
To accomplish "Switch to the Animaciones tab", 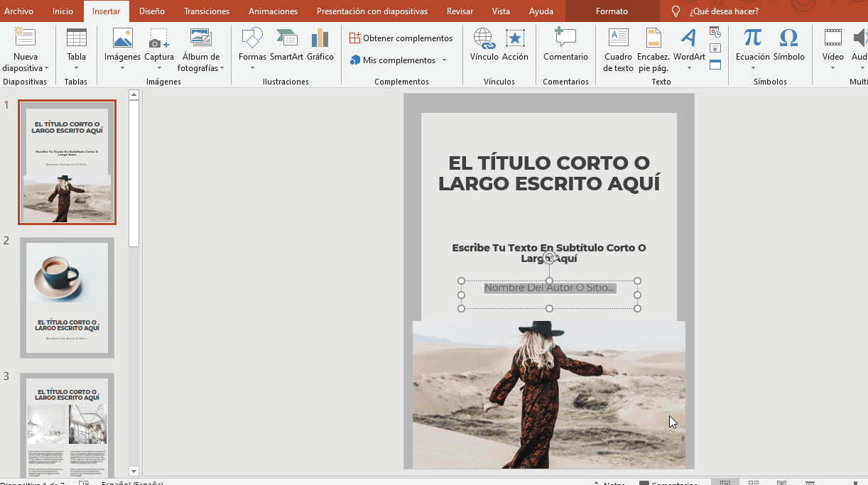I will click(x=273, y=11).
